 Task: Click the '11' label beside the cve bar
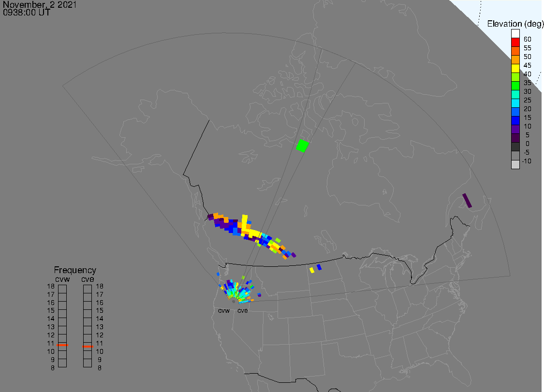[x=100, y=343]
